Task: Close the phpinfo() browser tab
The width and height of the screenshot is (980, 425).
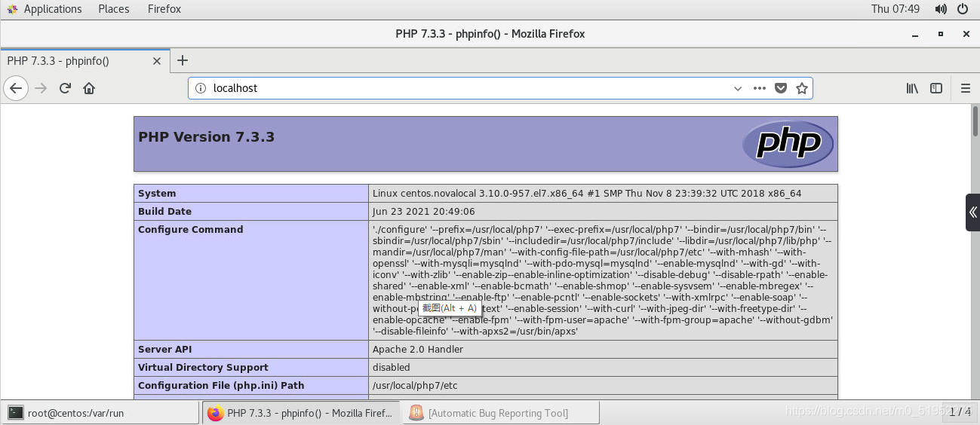Action: coord(158,61)
